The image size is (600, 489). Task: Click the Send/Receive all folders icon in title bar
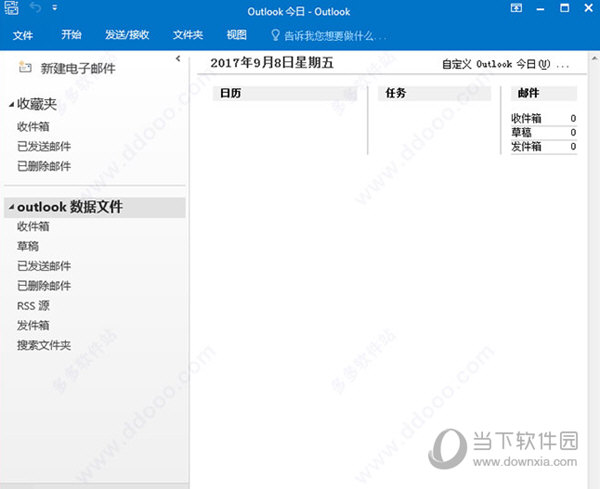click(12, 7)
